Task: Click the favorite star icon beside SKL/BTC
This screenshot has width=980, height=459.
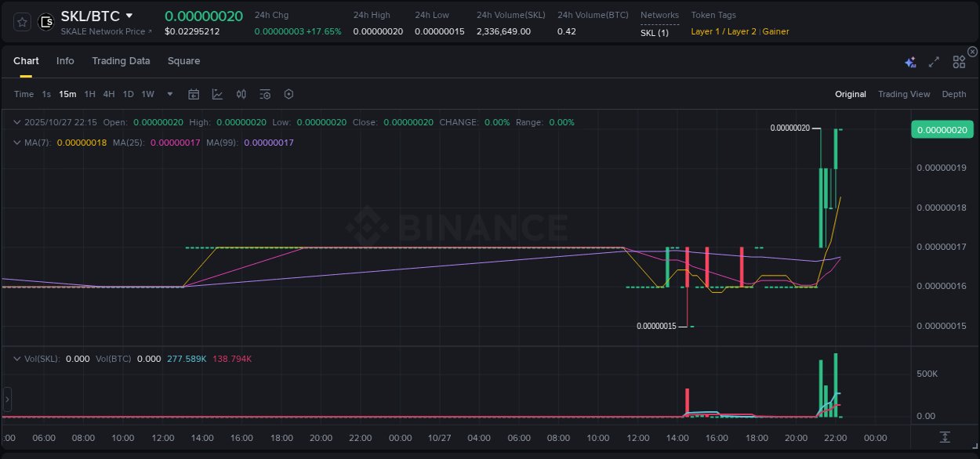Action: click(x=21, y=21)
